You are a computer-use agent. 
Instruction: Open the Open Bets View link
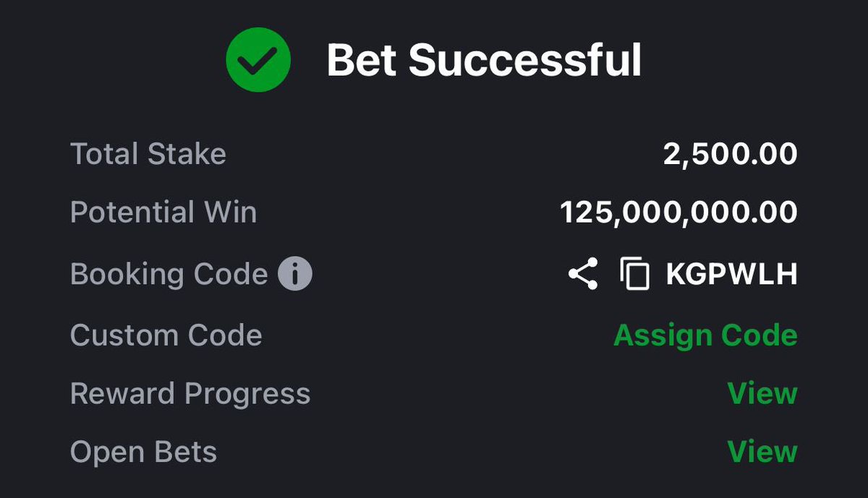click(x=762, y=452)
